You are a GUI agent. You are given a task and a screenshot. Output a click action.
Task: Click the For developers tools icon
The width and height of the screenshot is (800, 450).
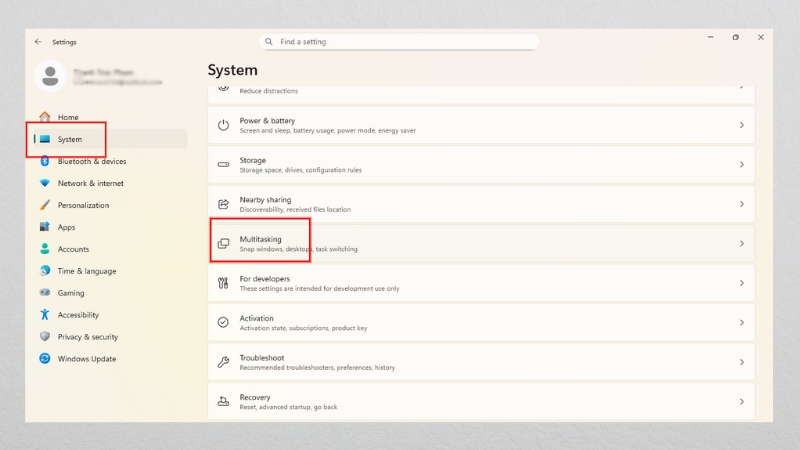pos(223,283)
